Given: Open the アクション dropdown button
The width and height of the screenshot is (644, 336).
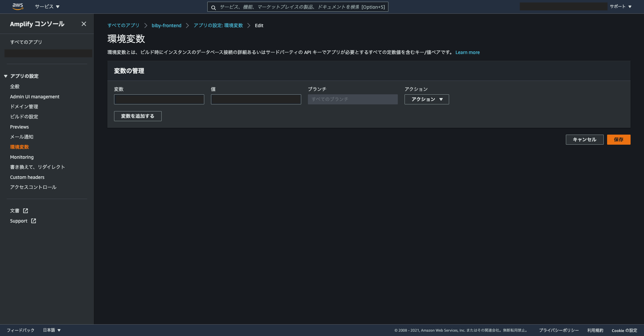Looking at the screenshot, I should point(427,99).
